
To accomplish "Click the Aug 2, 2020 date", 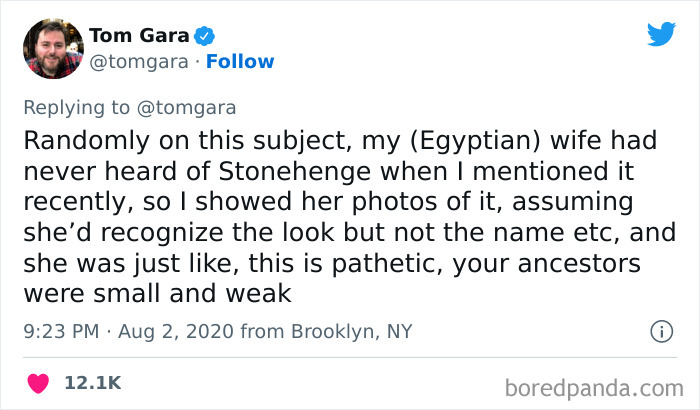I will (x=176, y=331).
